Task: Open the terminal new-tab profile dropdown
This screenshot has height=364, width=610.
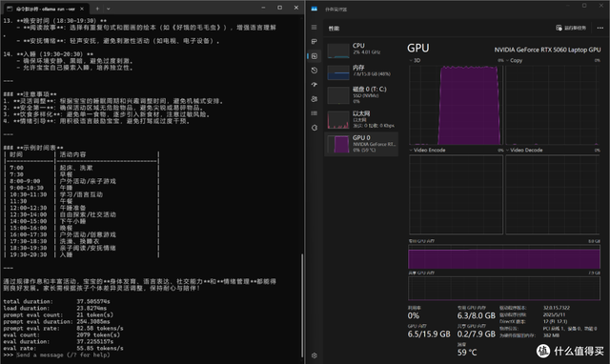Action: pos(108,9)
